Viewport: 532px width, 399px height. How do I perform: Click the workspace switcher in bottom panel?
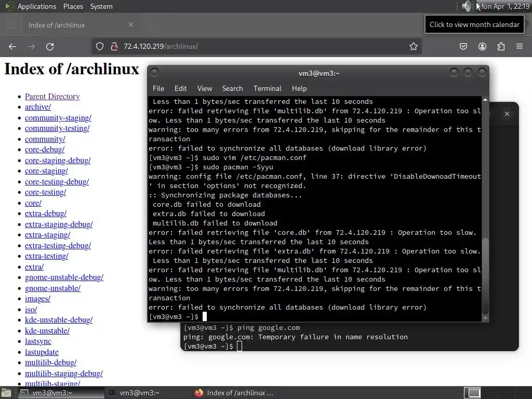point(472,393)
